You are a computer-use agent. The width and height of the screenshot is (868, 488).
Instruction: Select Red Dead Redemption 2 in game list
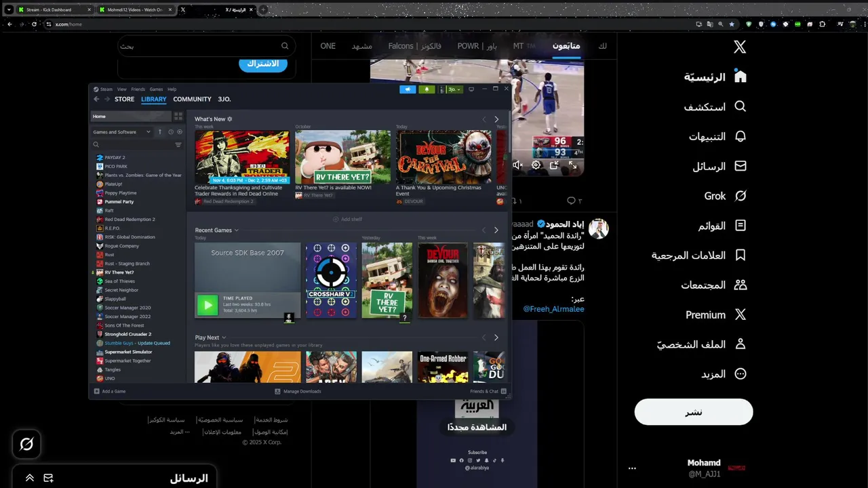coord(130,220)
